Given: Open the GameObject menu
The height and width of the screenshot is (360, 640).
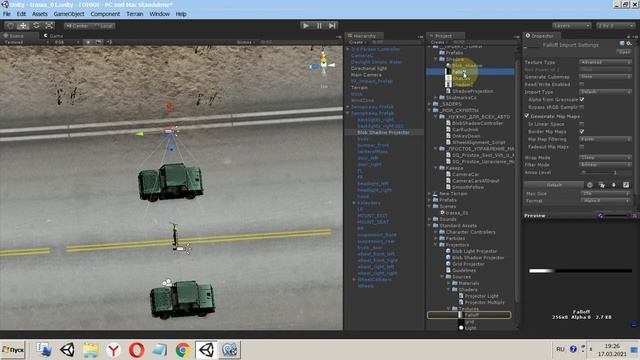Looking at the screenshot, I should pyautogui.click(x=69, y=14).
